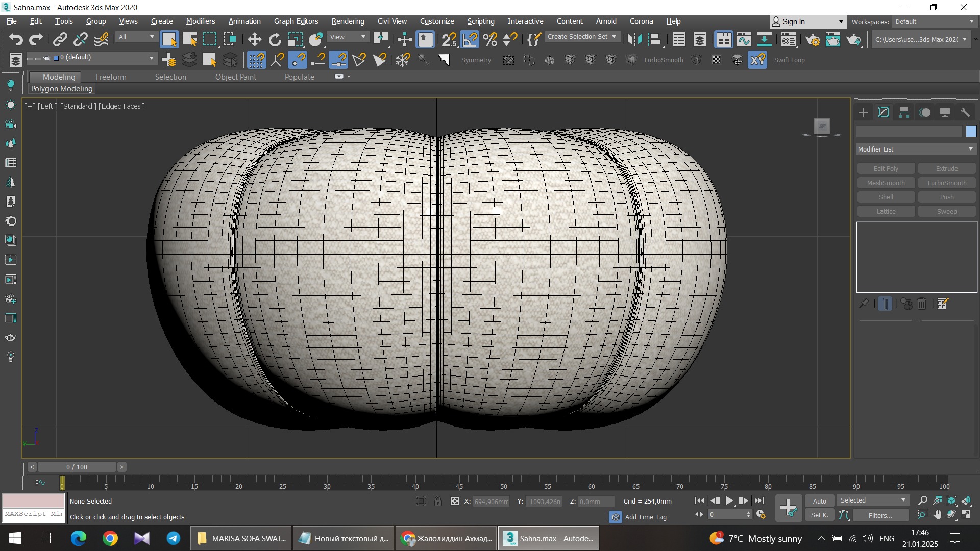Expand the Modifier List dropdown
This screenshot has height=551, width=980.
point(916,149)
